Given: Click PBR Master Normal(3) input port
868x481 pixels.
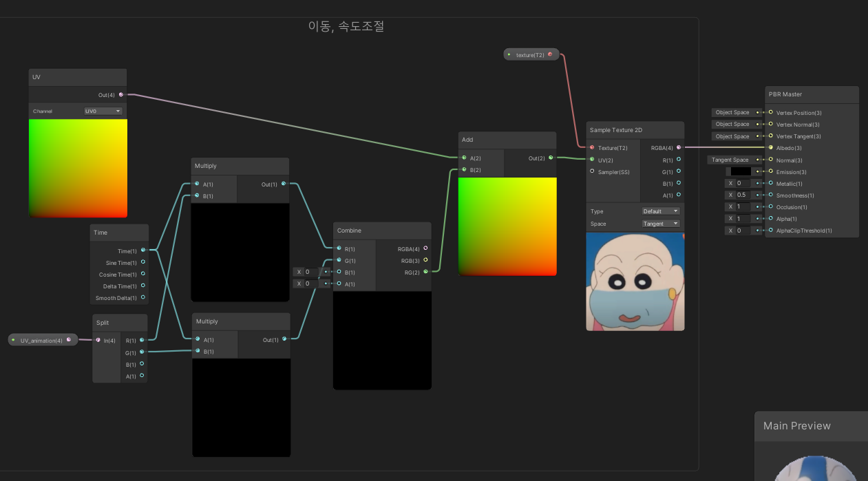Looking at the screenshot, I should [x=771, y=160].
